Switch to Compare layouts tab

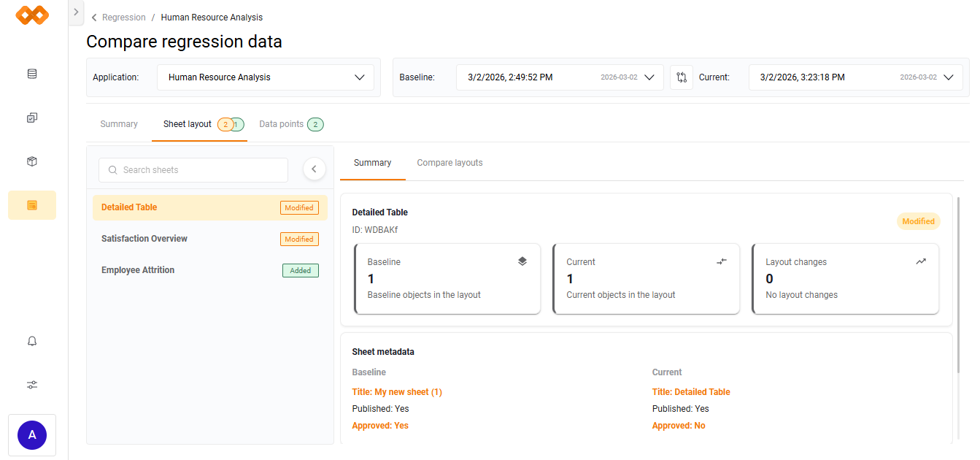click(450, 163)
